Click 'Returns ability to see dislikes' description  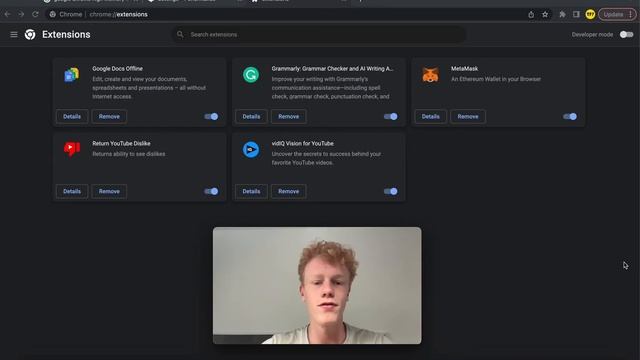(x=129, y=154)
